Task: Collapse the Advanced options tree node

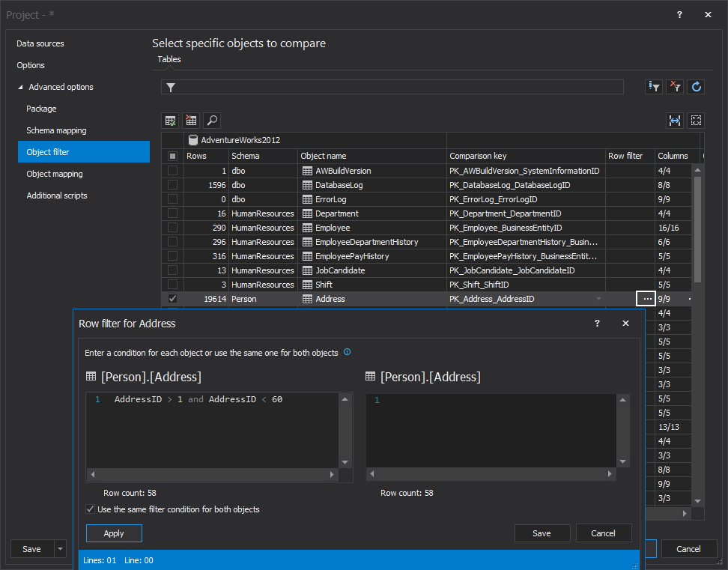Action: coord(21,88)
